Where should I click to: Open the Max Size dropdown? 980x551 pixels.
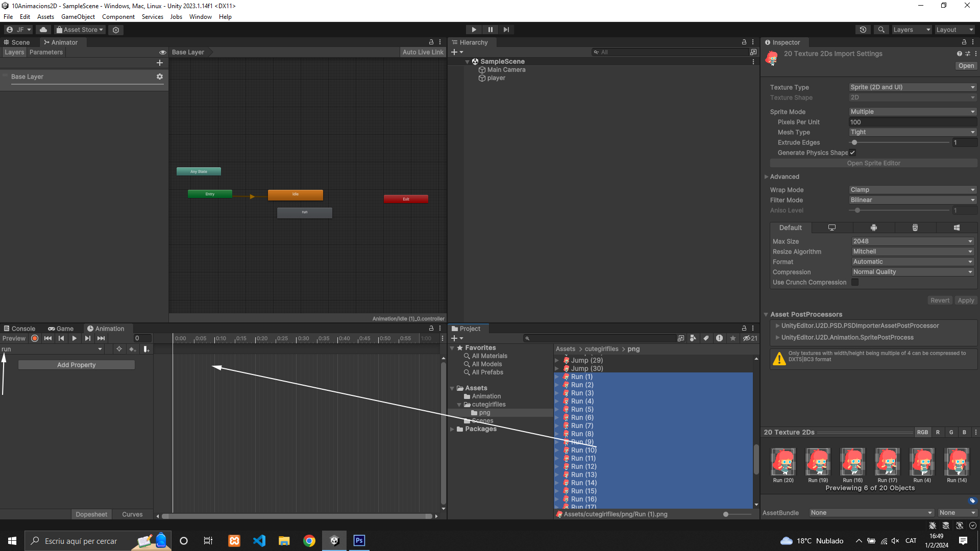[x=912, y=241]
